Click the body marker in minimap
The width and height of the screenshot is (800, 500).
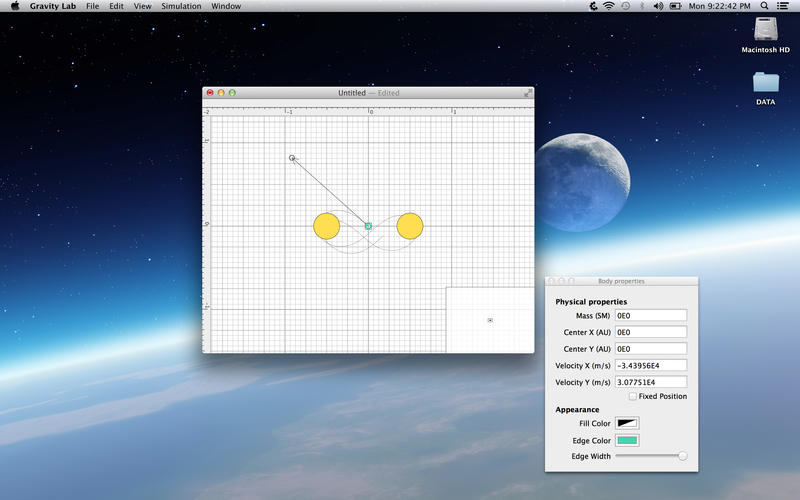[490, 320]
